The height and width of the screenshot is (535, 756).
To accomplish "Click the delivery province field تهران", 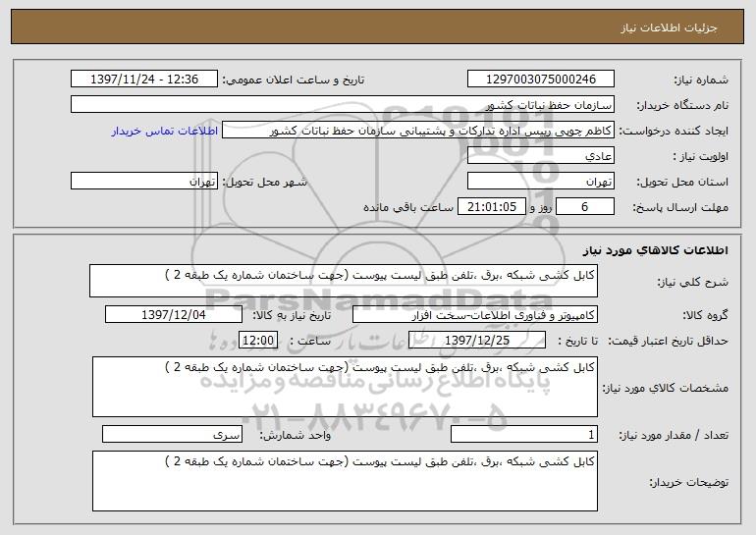I will [540, 182].
